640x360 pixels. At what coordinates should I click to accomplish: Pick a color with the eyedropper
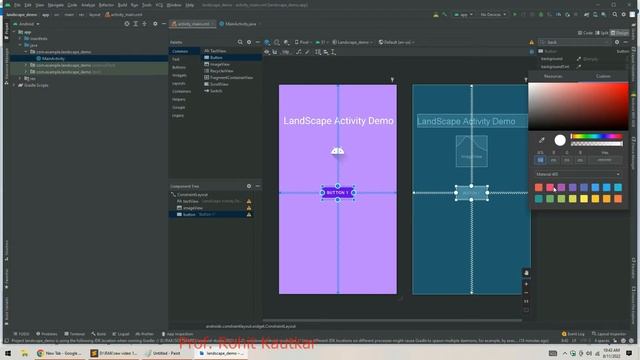tap(542, 140)
